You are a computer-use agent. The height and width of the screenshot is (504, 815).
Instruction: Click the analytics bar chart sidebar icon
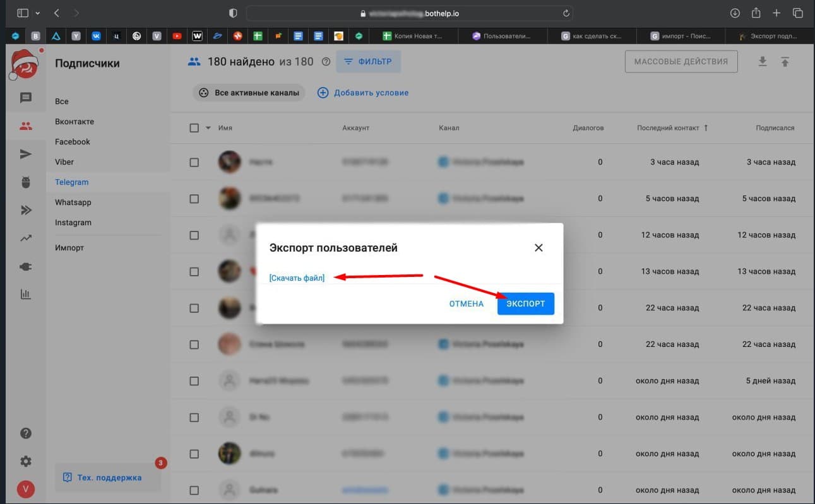coord(25,294)
